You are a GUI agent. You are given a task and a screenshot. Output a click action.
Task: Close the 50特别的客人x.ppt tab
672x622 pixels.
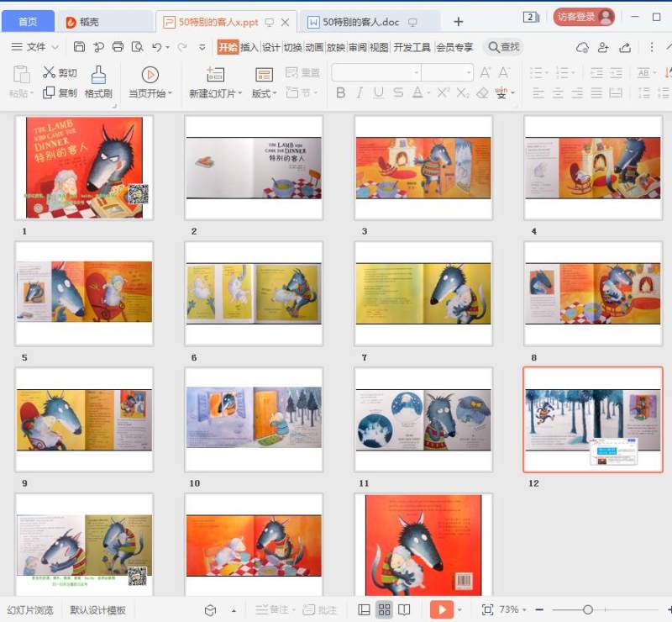tap(285, 23)
